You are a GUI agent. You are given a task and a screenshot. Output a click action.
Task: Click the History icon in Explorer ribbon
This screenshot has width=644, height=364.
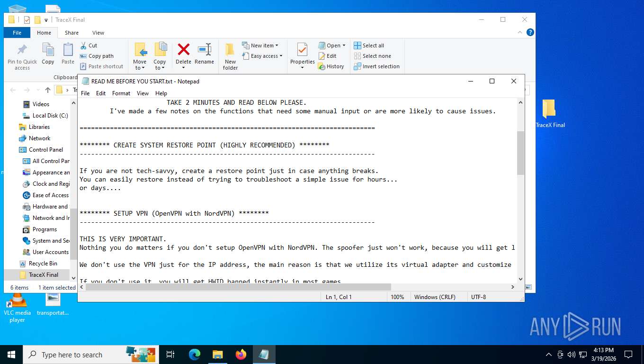tap(331, 66)
